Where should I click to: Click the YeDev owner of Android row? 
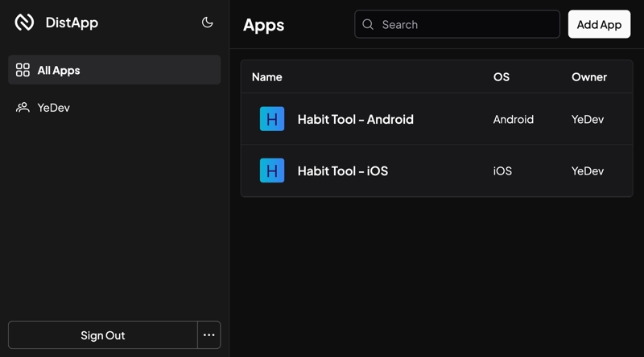(588, 120)
